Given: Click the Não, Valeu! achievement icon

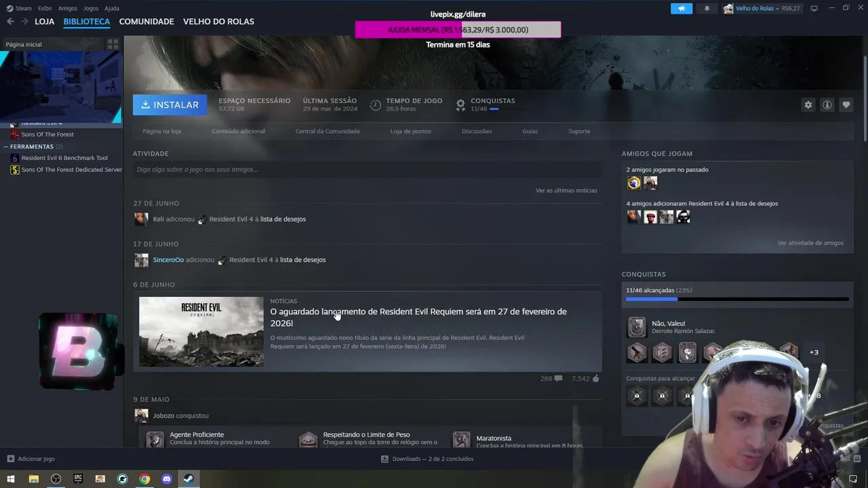Looking at the screenshot, I should [x=636, y=327].
